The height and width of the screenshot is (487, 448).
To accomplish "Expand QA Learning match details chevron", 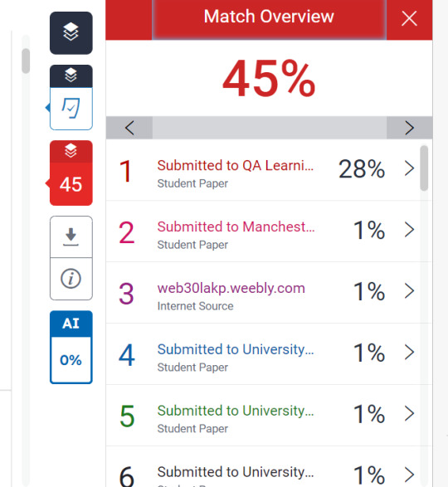I will [409, 168].
